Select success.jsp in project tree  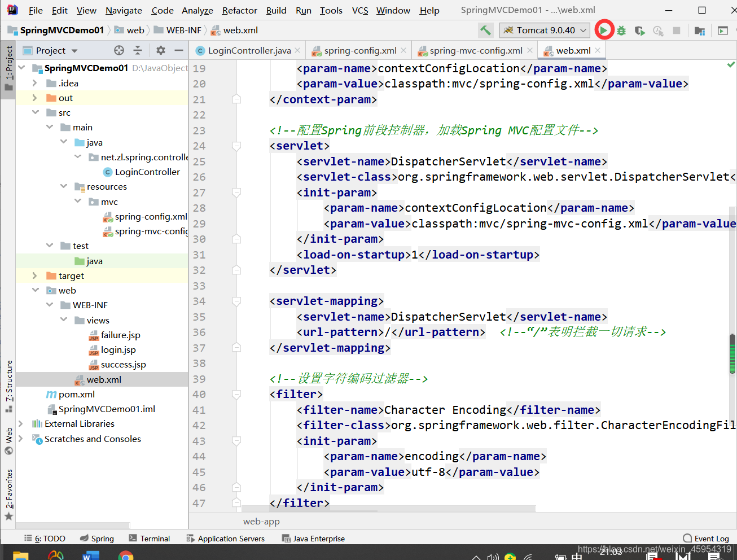pyautogui.click(x=117, y=364)
